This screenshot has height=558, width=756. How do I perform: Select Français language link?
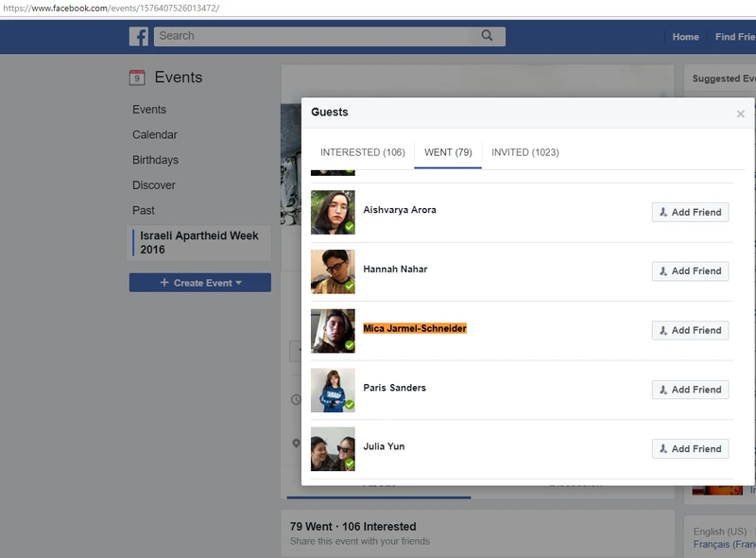coord(724,545)
